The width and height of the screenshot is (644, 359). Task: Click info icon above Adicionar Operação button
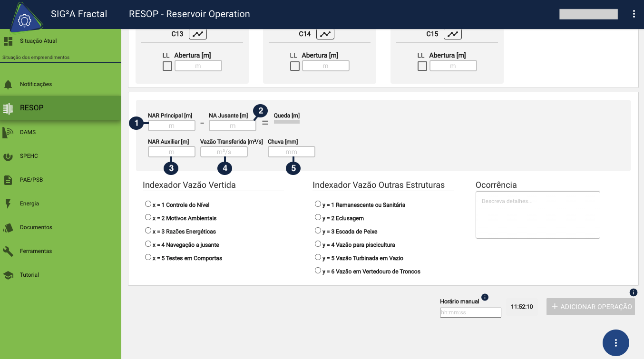633,292
